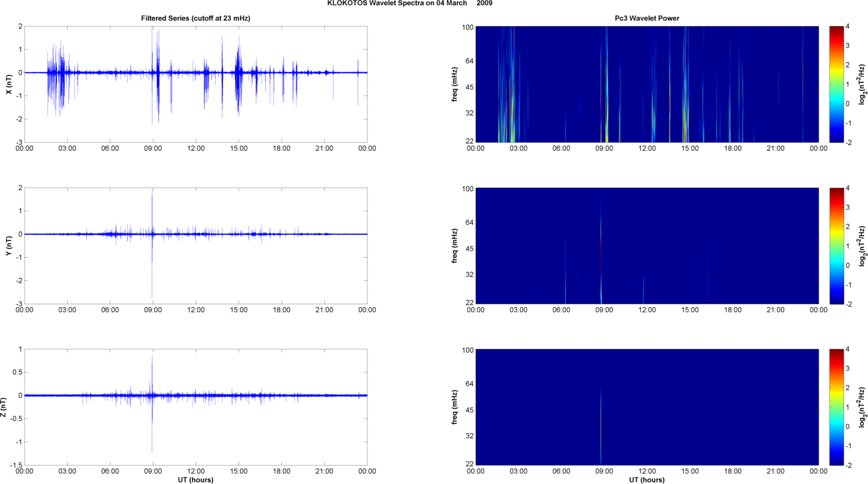
Task: Select the Y (nT) axis label
Action: [9, 246]
